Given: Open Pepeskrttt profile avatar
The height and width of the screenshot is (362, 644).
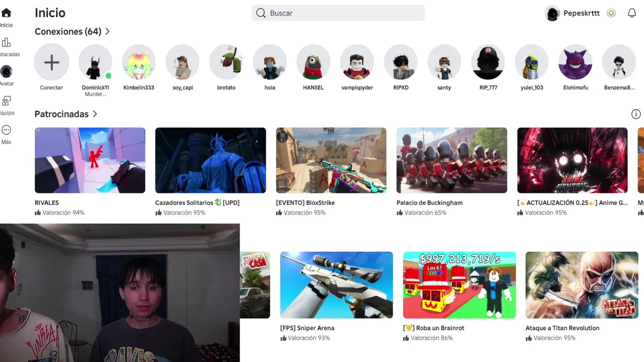Looking at the screenshot, I should [x=552, y=13].
